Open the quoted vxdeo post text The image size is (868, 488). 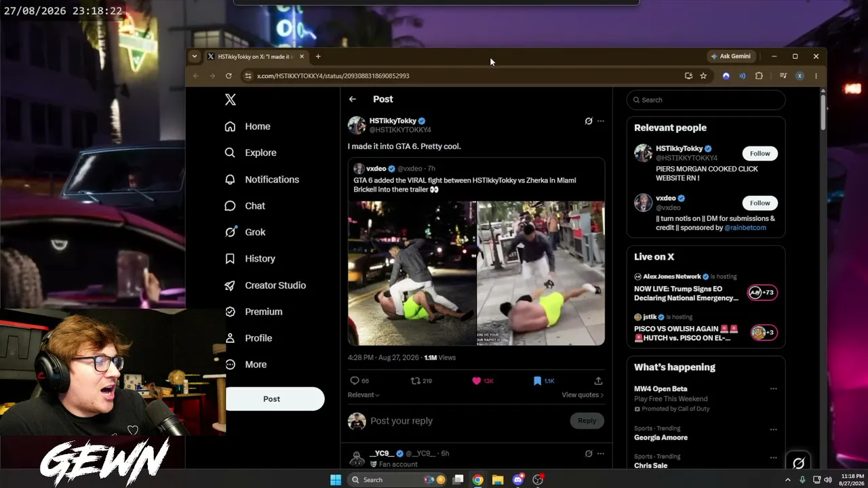tap(465, 185)
